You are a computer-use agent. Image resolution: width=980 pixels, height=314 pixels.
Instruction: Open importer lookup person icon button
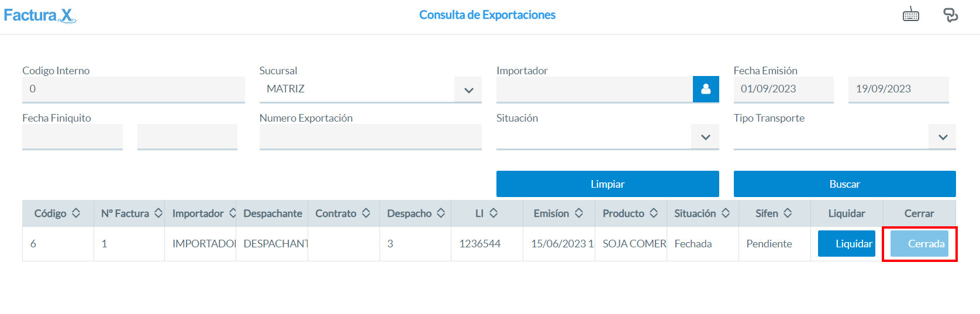(x=706, y=89)
